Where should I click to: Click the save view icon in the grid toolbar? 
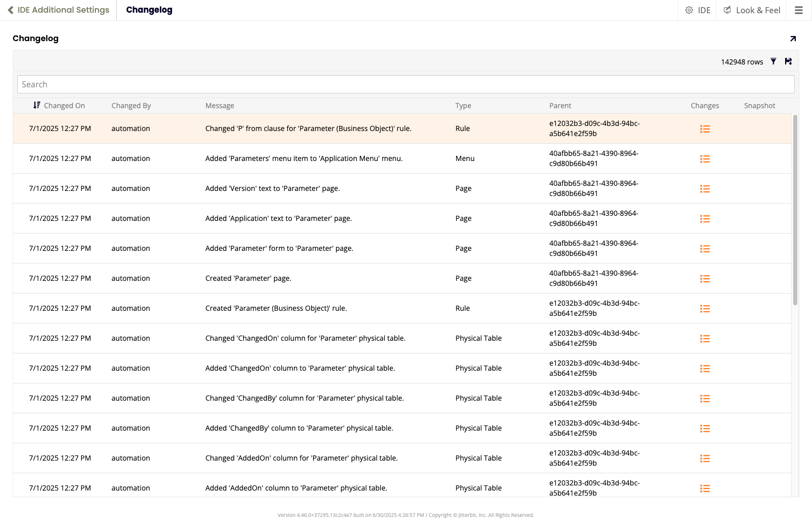point(788,61)
